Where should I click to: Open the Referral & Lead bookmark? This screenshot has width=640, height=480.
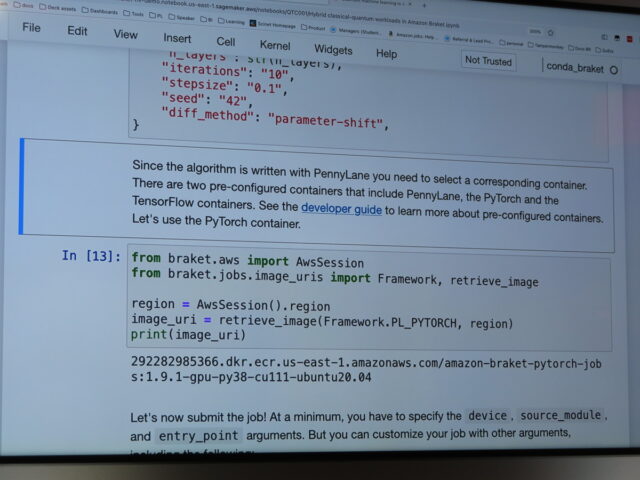tap(469, 40)
